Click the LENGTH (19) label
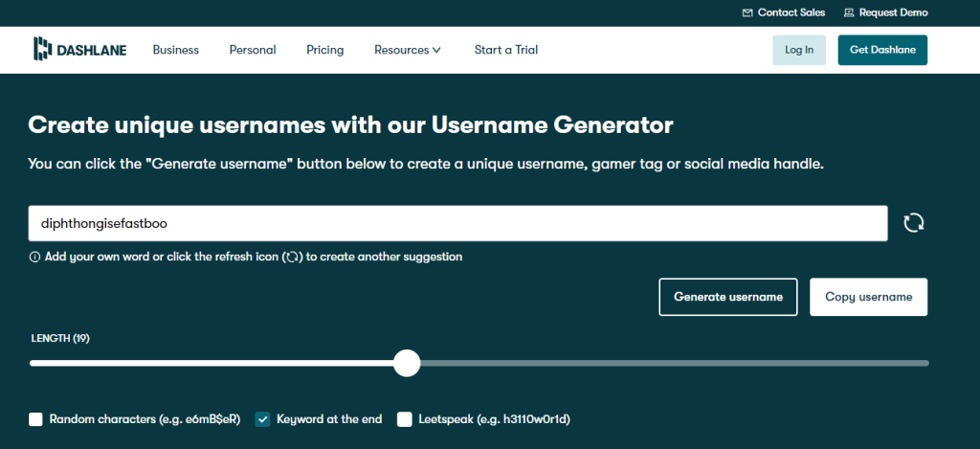 (x=60, y=338)
